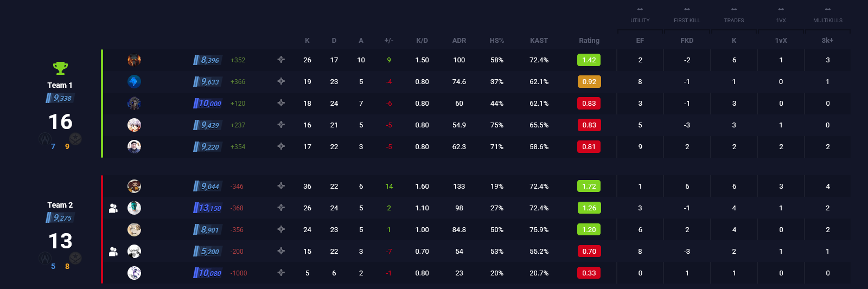The height and width of the screenshot is (289, 868).
Task: Sort players by K/D column header
Action: [422, 41]
